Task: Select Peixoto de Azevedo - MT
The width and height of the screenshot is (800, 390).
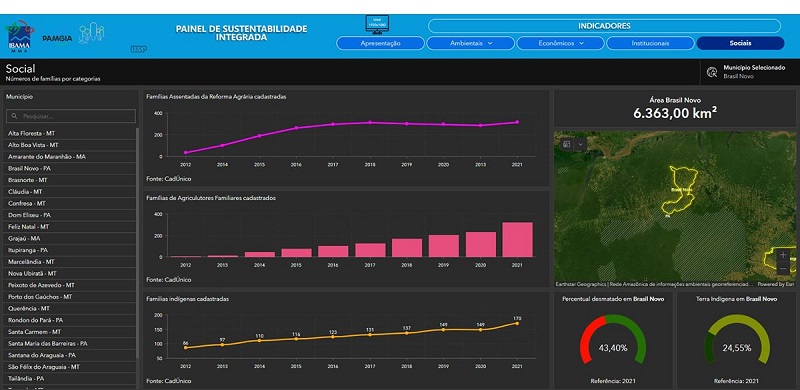Action: pos(70,285)
